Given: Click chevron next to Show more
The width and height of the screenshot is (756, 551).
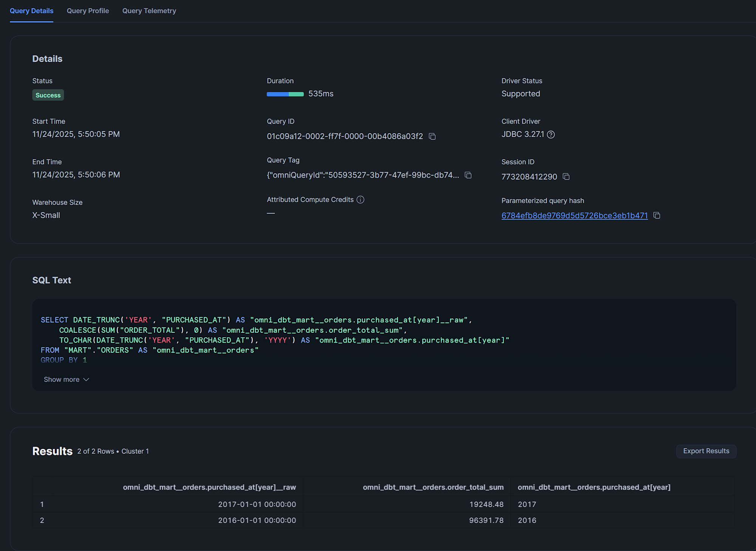Looking at the screenshot, I should (86, 380).
